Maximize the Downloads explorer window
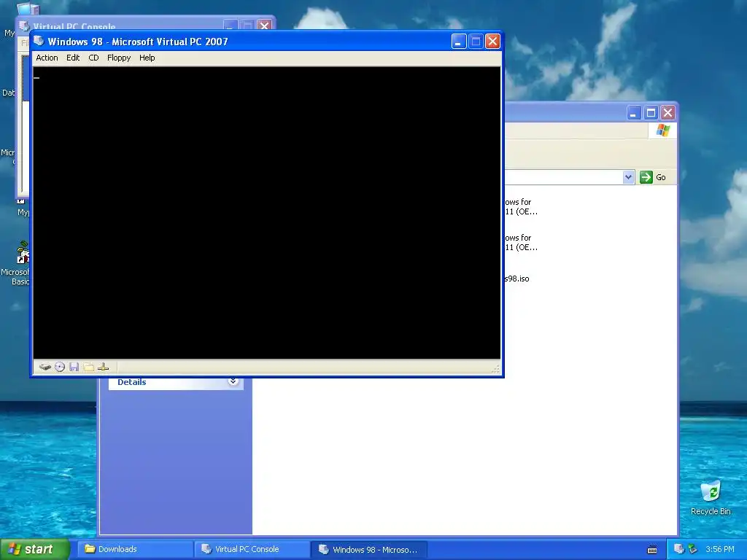 (x=651, y=113)
